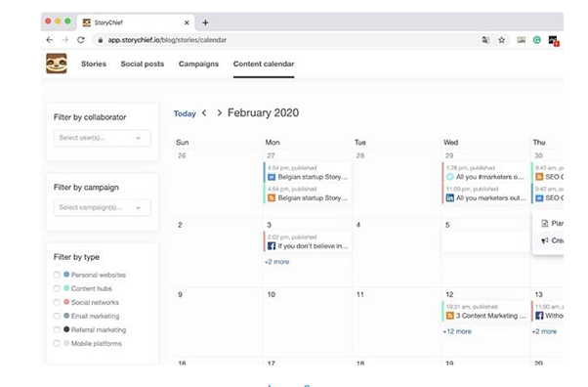This screenshot has height=387, width=588.
Task: Click the translate page icon in address bar
Action: click(x=485, y=40)
